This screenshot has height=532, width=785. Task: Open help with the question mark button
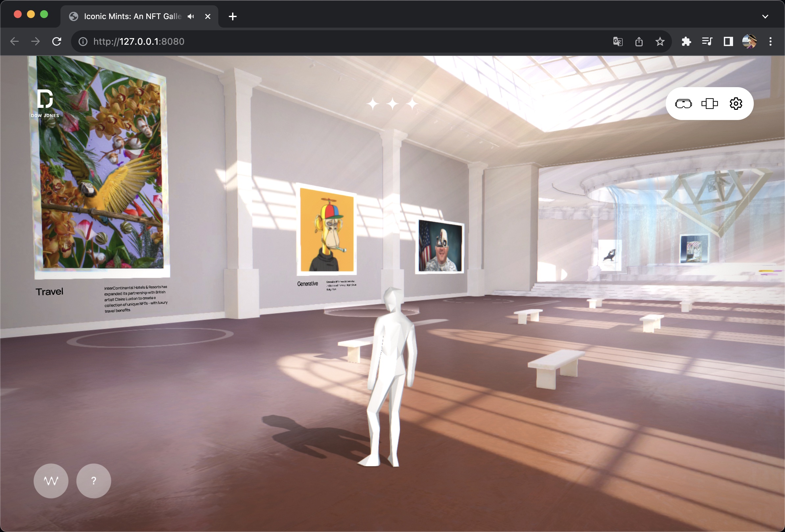tap(94, 481)
